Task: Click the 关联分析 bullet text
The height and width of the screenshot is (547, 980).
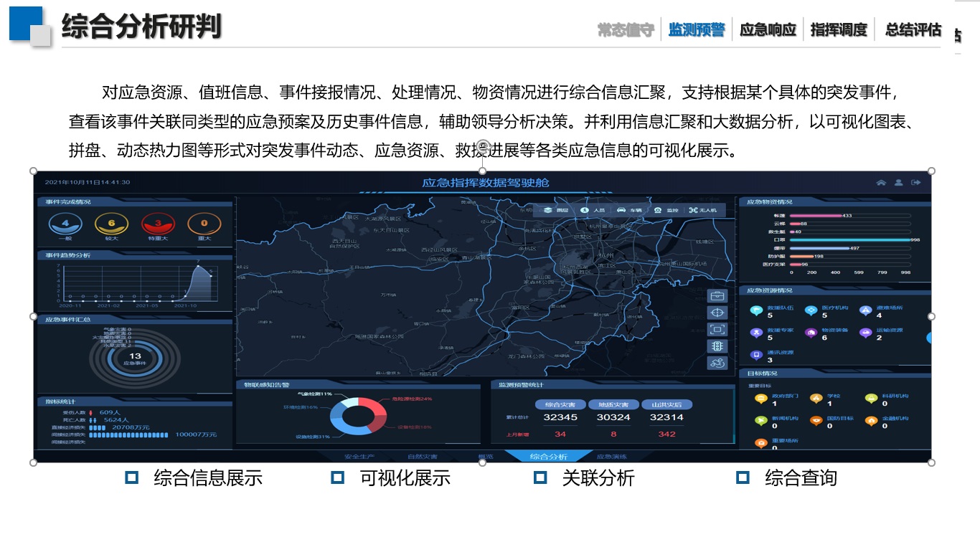Action: click(x=598, y=478)
